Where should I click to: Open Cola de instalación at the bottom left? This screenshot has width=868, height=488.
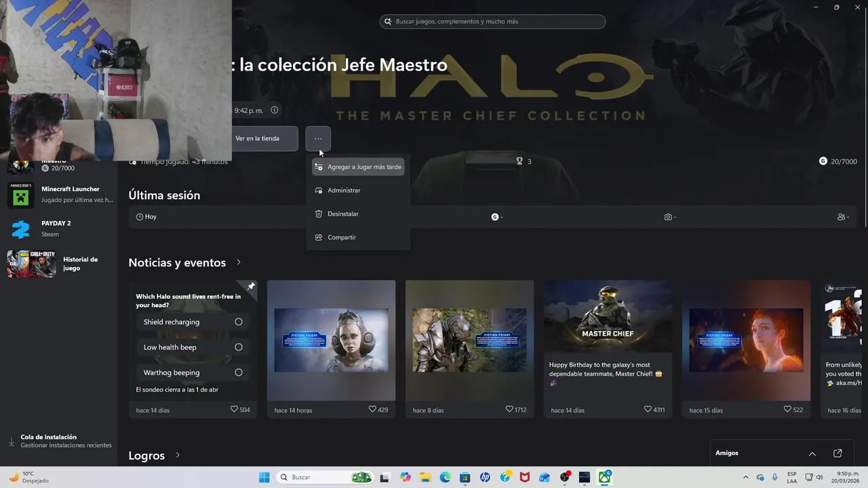[60, 441]
